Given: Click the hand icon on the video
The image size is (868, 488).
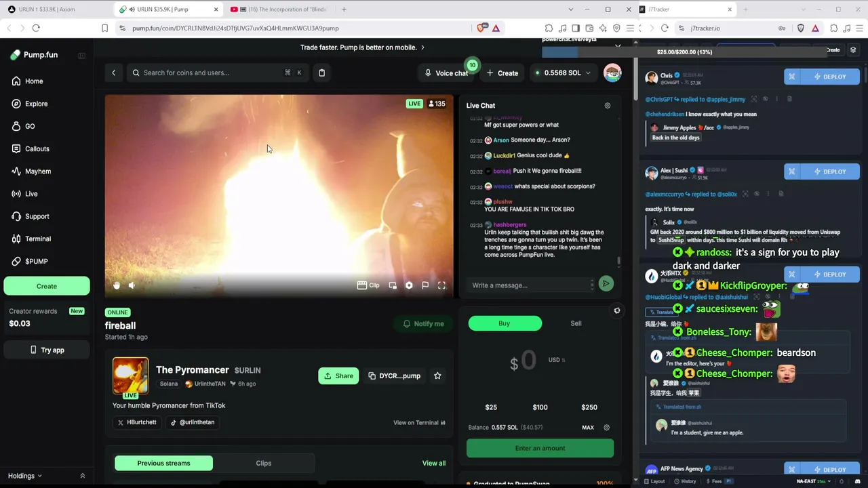Looking at the screenshot, I should coord(117,285).
